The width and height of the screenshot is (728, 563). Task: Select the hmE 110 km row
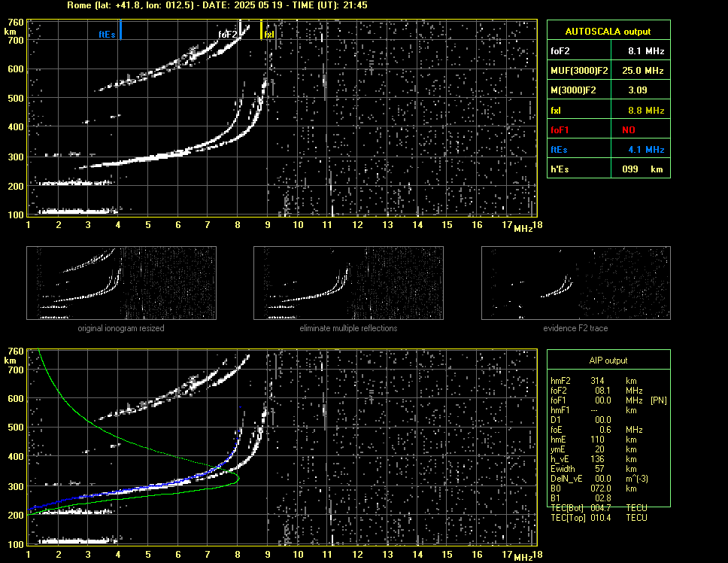click(593, 440)
